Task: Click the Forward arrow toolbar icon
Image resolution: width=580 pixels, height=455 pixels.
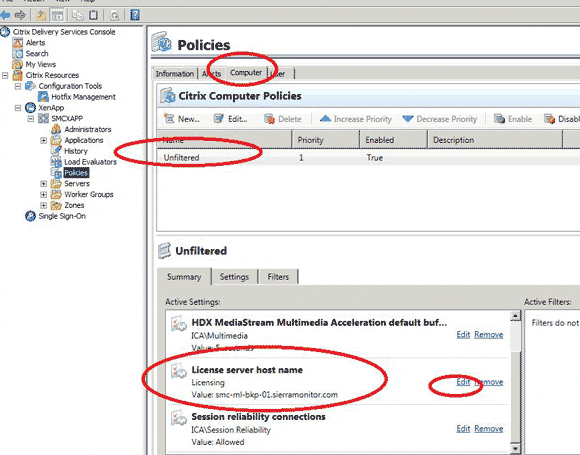Action: (20, 15)
